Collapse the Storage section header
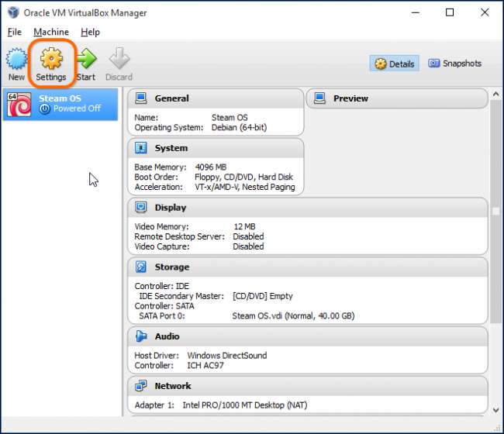Viewport: 504px width, 434px height. pyautogui.click(x=307, y=267)
